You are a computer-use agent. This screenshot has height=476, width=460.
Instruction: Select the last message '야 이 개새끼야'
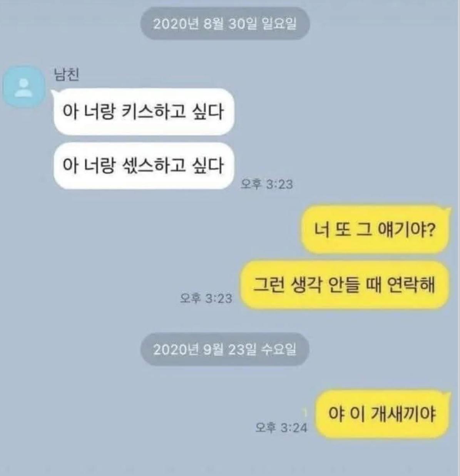click(x=382, y=414)
